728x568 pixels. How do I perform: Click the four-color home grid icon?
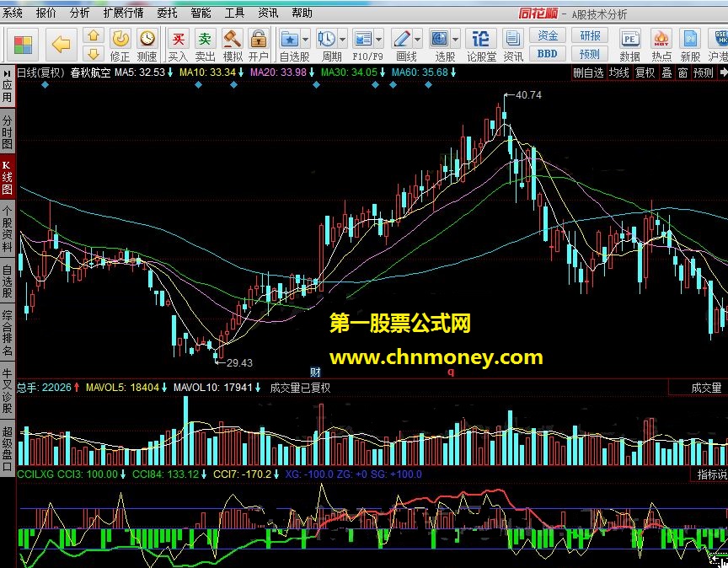coord(23,45)
